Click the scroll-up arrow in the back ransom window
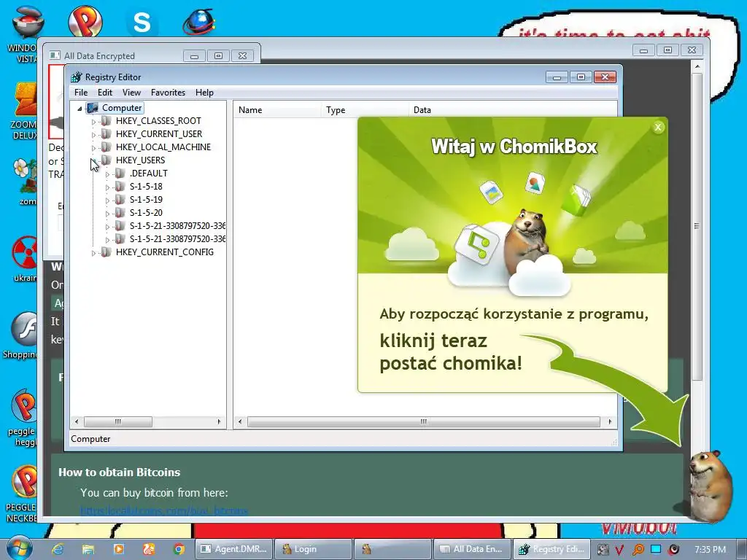This screenshot has width=747, height=560. point(697,66)
